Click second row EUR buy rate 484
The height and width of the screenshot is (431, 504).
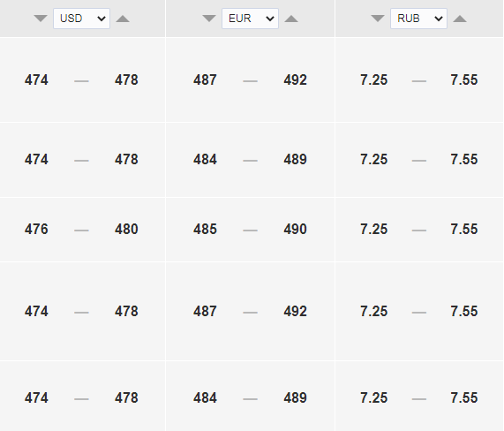click(x=205, y=160)
